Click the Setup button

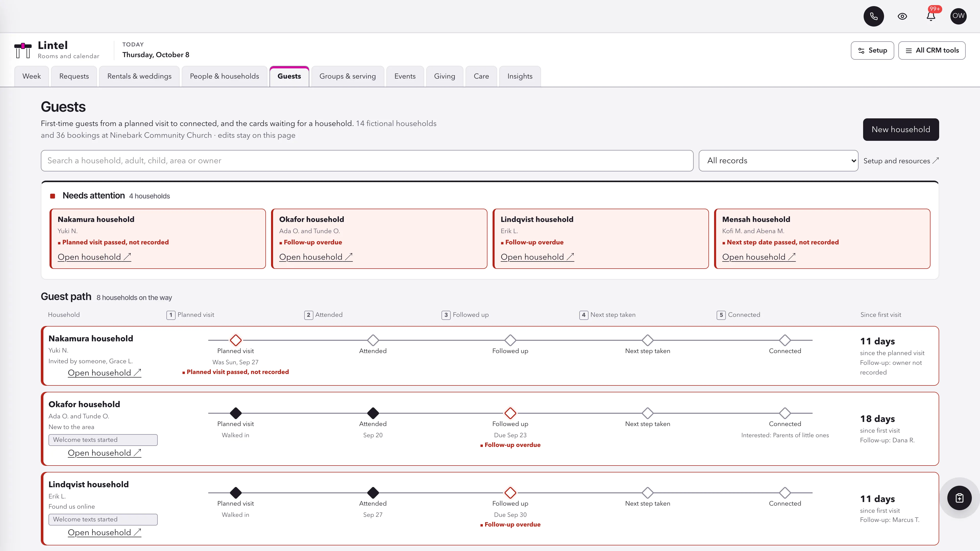(872, 50)
